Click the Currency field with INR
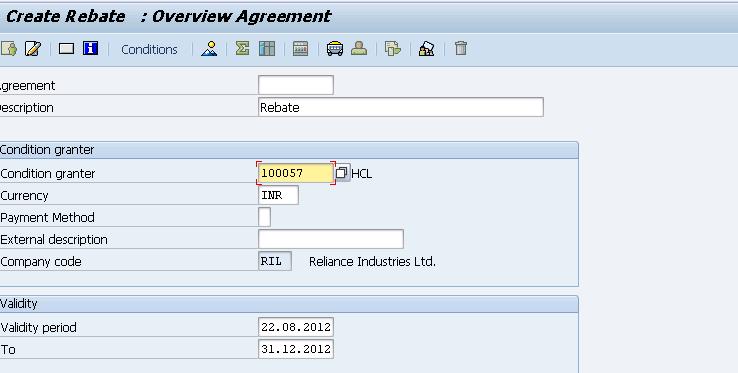The height and width of the screenshot is (373, 738). tap(278, 195)
